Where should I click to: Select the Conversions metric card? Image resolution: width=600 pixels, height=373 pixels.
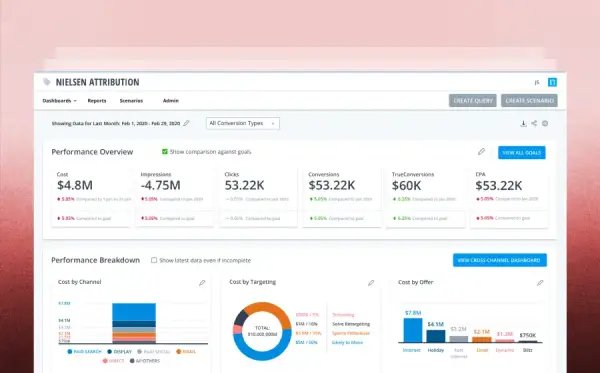(342, 197)
